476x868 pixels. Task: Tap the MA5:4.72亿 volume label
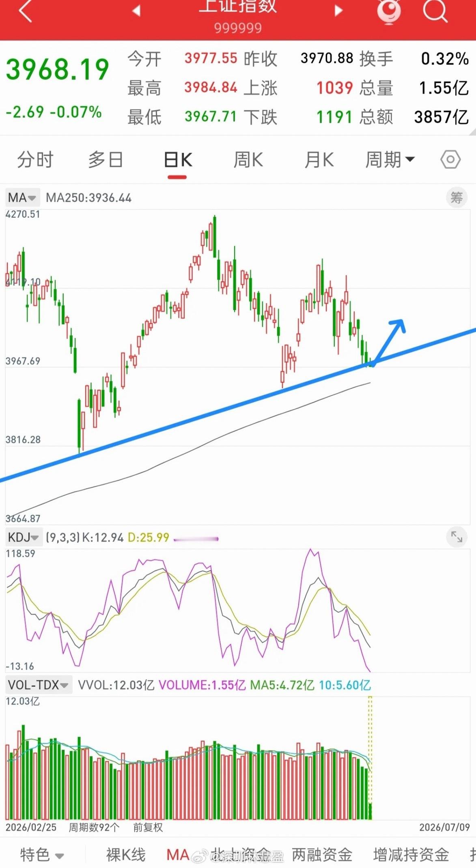pos(282,685)
